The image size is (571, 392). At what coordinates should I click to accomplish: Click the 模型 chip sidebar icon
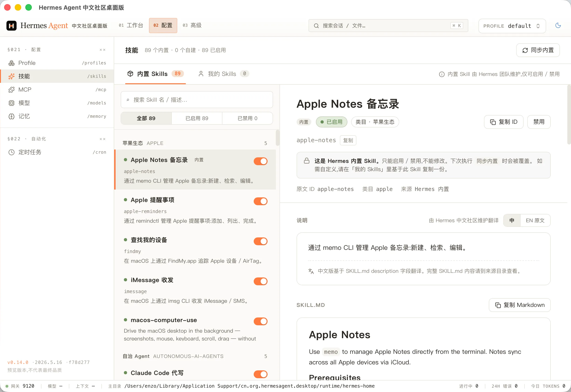(x=12, y=103)
